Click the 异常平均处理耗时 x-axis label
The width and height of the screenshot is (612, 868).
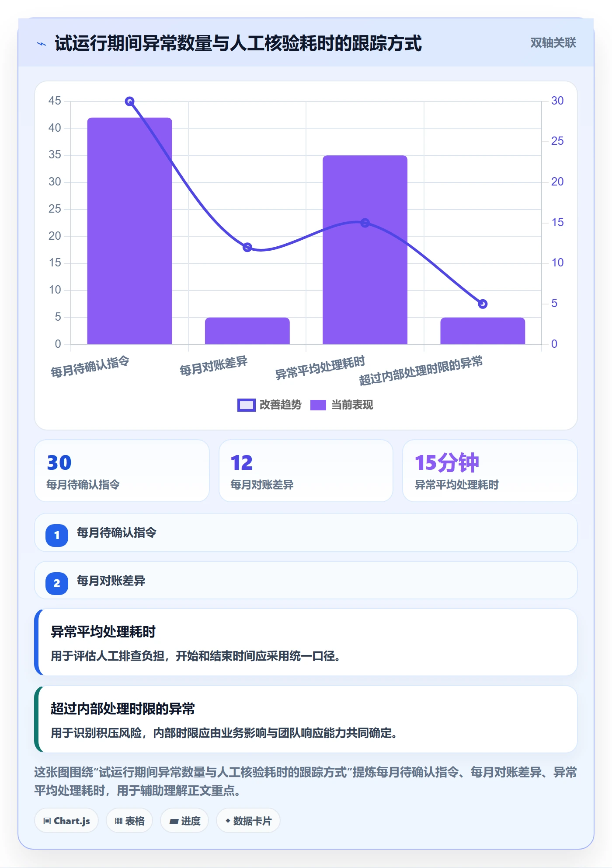320,367
